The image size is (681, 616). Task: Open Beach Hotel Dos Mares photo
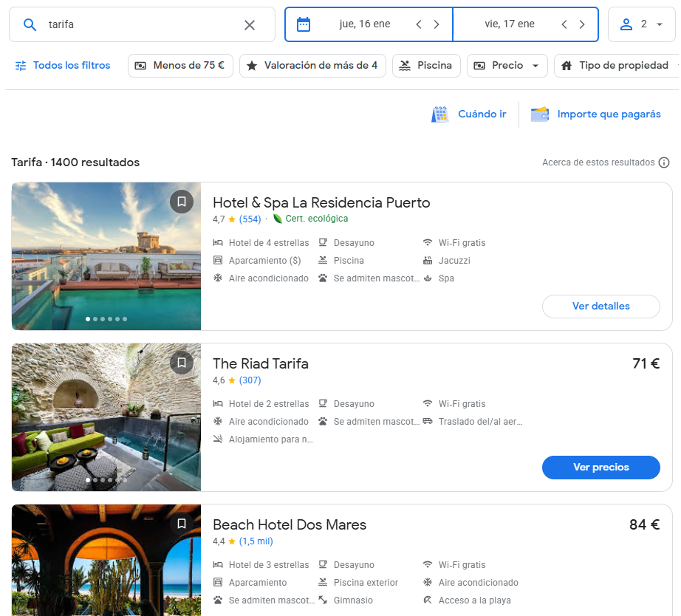pos(106,561)
